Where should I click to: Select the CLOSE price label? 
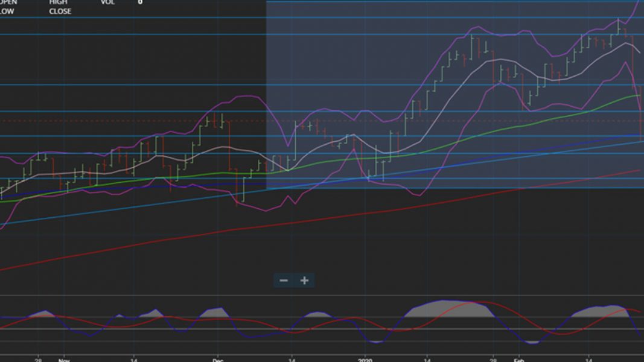(x=60, y=11)
